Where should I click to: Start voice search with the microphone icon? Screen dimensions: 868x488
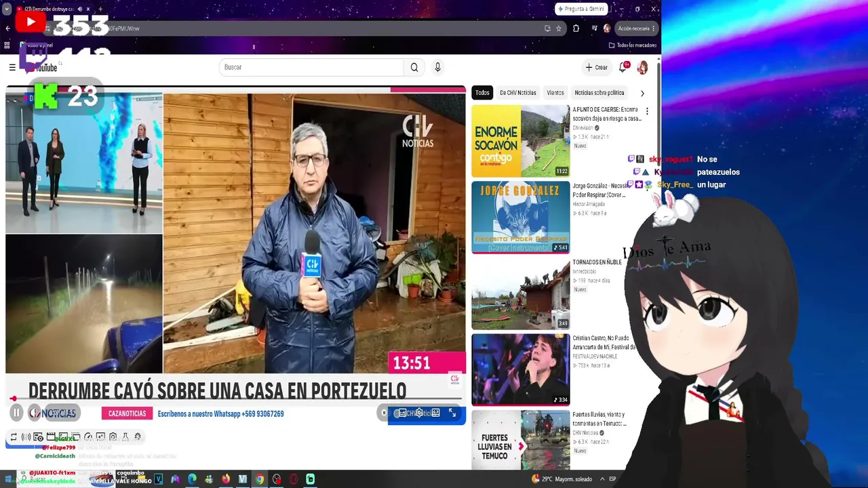pos(437,67)
